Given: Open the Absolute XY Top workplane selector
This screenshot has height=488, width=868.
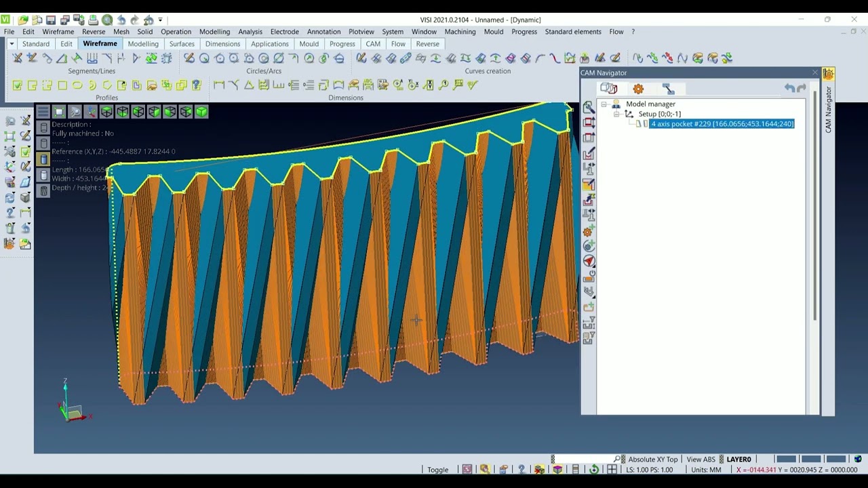Looking at the screenshot, I should [652, 460].
